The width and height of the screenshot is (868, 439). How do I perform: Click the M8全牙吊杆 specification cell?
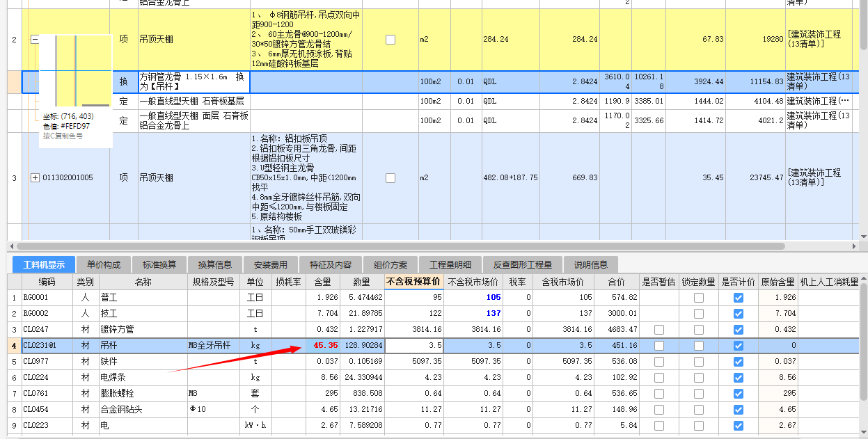(214, 346)
